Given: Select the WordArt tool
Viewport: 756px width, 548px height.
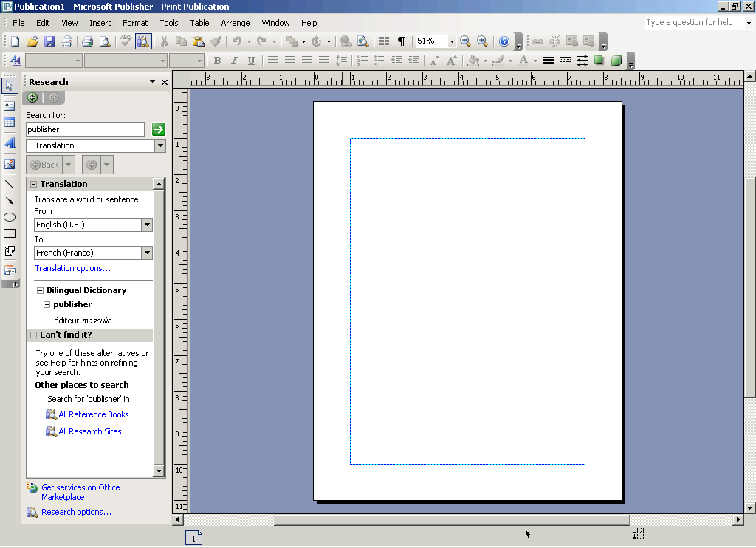Looking at the screenshot, I should pos(9,143).
